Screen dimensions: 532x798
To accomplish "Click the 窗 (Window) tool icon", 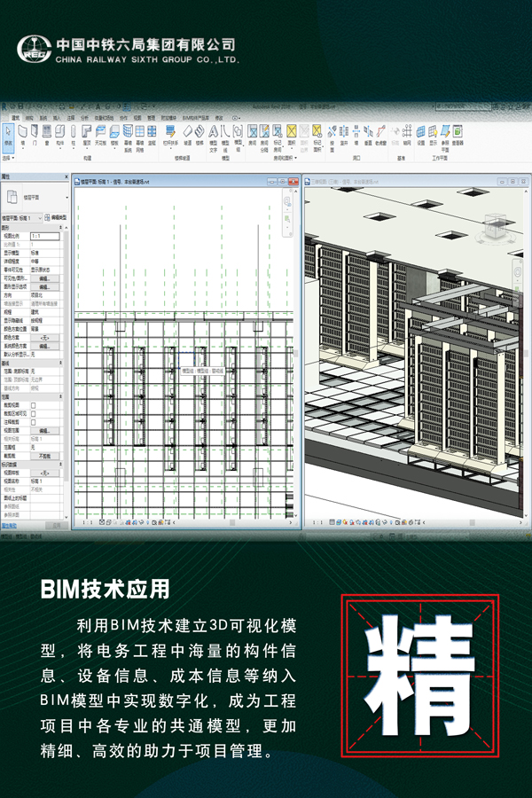I will (x=47, y=134).
